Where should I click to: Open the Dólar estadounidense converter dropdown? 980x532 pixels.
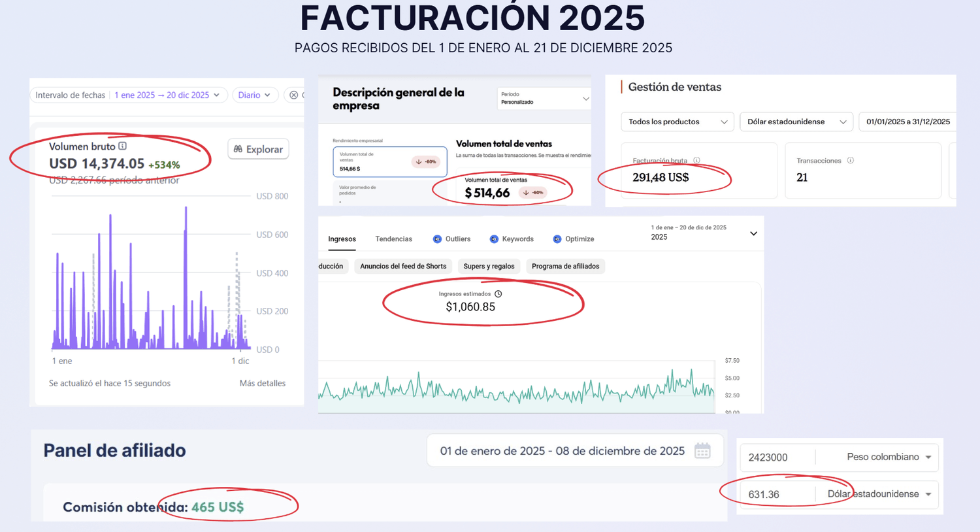click(x=879, y=494)
